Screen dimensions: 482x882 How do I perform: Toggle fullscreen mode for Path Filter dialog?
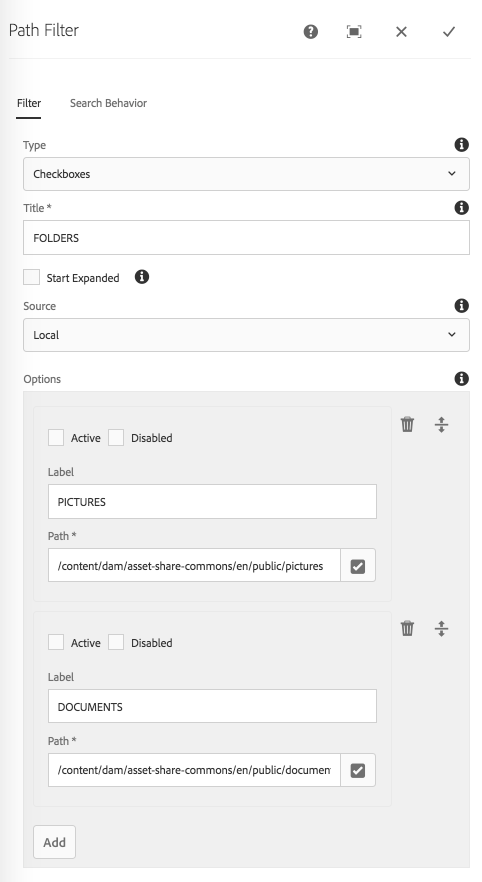(x=354, y=32)
